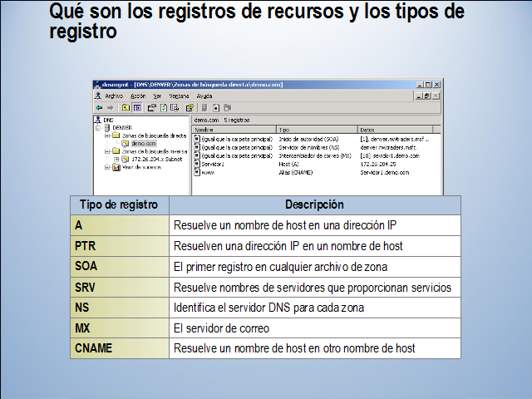The height and width of the screenshot is (399, 532).
Task: Click the Back arrow in the DNS toolbar
Action: (99, 108)
